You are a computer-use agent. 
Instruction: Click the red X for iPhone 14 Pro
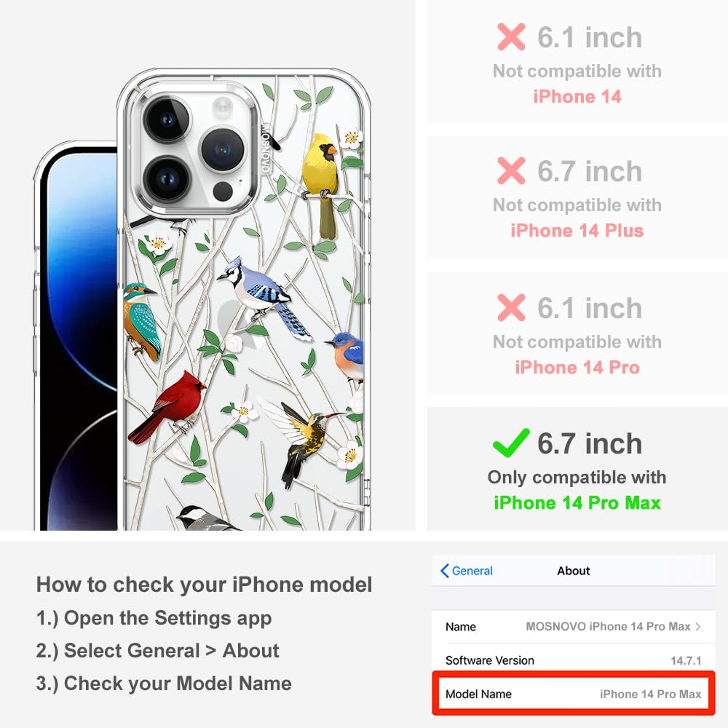tap(511, 307)
